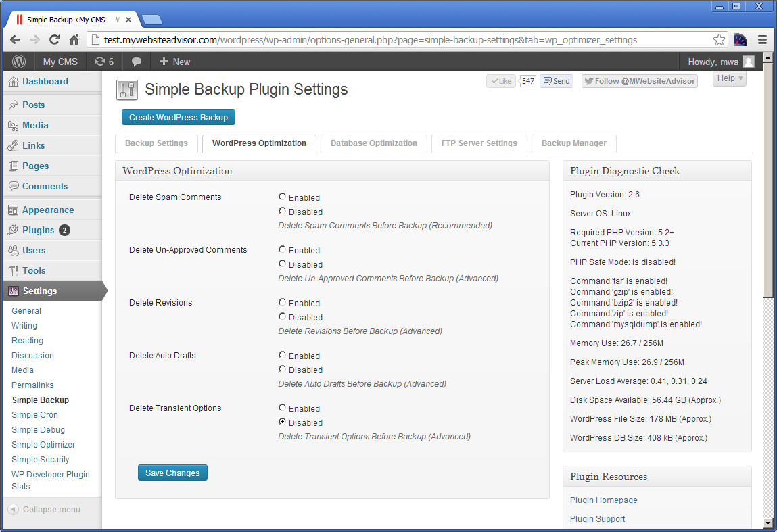The image size is (777, 532).
Task: Switch to Backup Settings tab
Action: tap(157, 143)
